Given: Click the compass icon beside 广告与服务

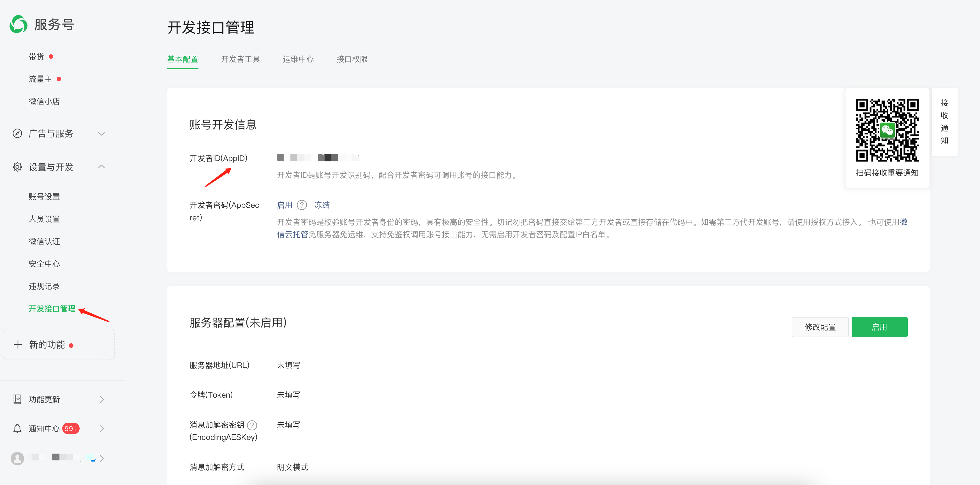Looking at the screenshot, I should pos(17,133).
